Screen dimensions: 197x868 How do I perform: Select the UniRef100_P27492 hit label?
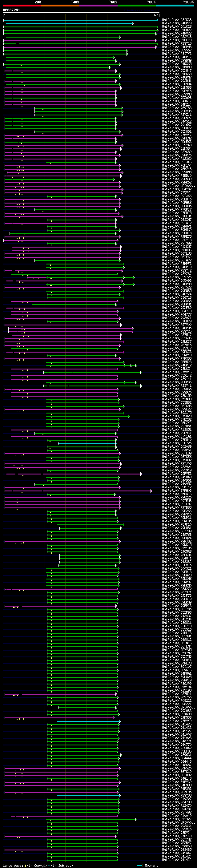177,812
